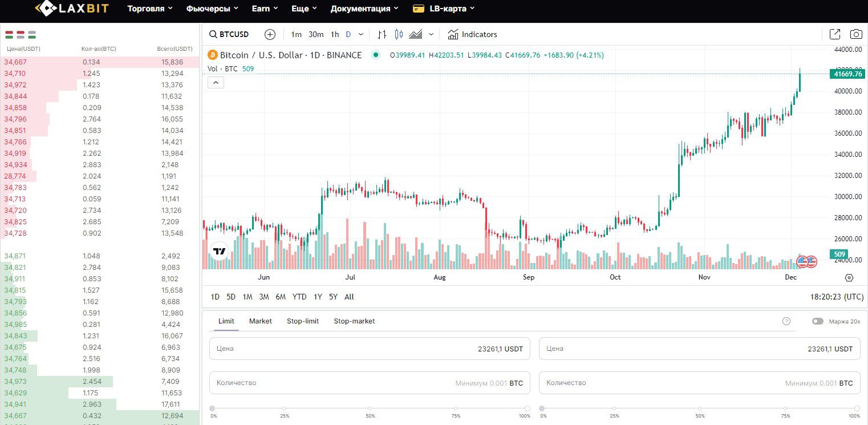Open the Фьючерсы dropdown menu
868x425 pixels.
coord(212,9)
